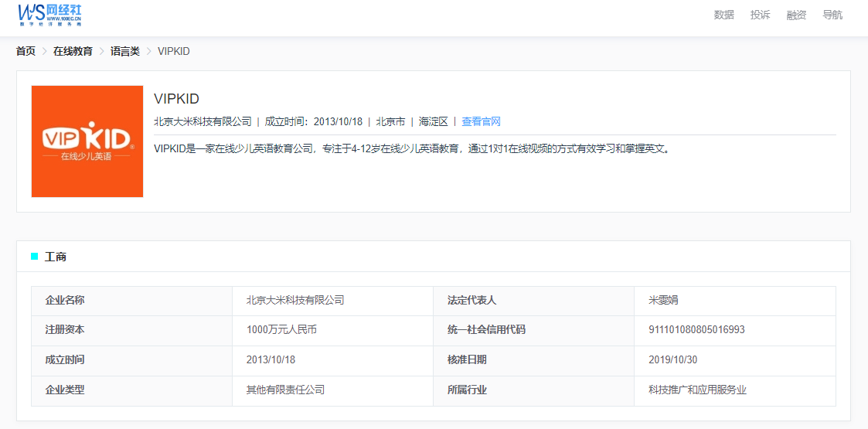Click the company type value 其他有限责任公司
The height and width of the screenshot is (429, 868).
(x=285, y=390)
